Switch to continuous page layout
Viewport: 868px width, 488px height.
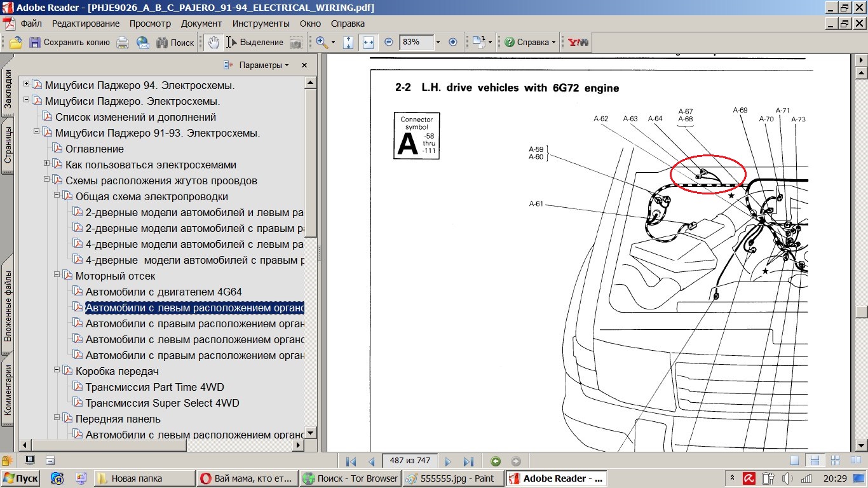815,461
